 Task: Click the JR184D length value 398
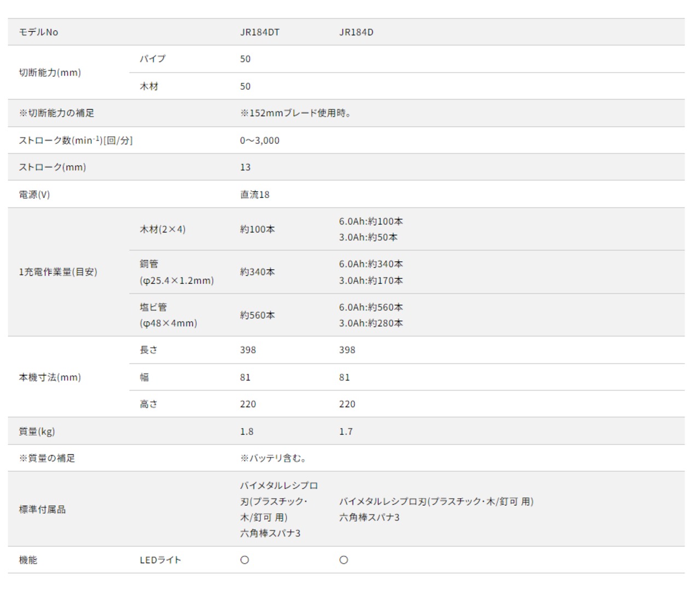click(x=347, y=350)
